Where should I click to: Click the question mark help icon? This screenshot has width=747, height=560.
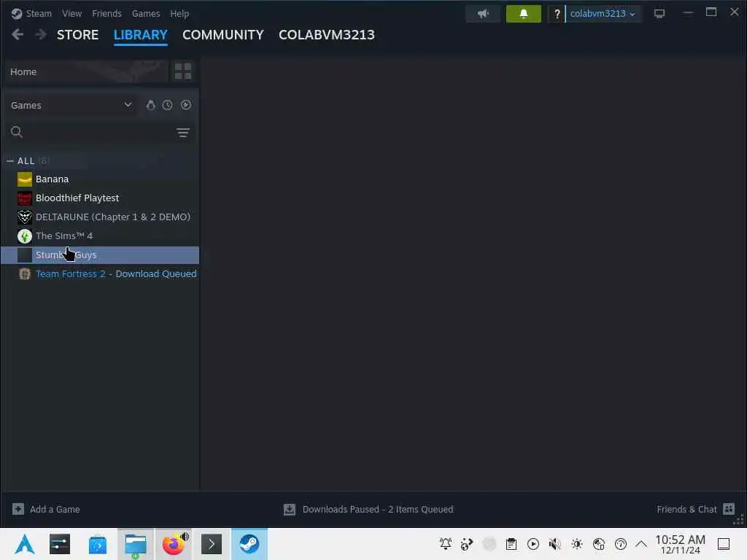click(557, 14)
